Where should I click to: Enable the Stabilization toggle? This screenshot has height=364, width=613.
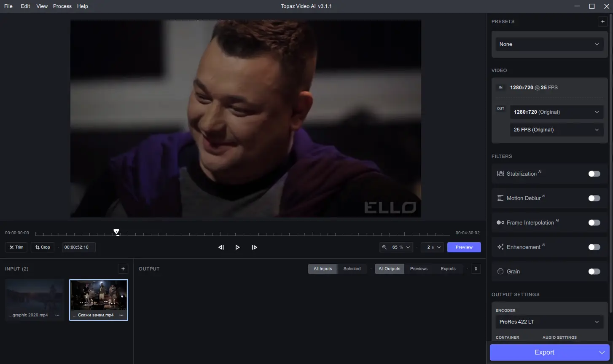click(594, 174)
